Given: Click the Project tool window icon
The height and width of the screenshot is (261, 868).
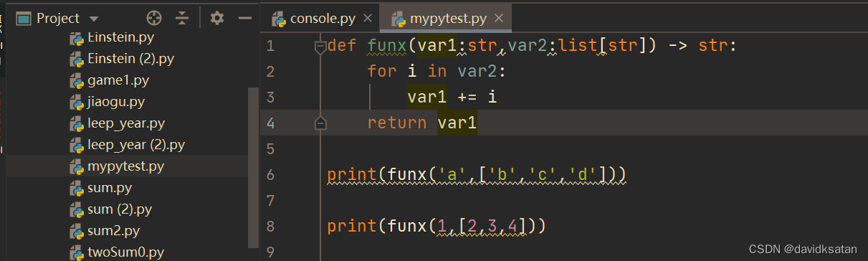Looking at the screenshot, I should pos(23,18).
